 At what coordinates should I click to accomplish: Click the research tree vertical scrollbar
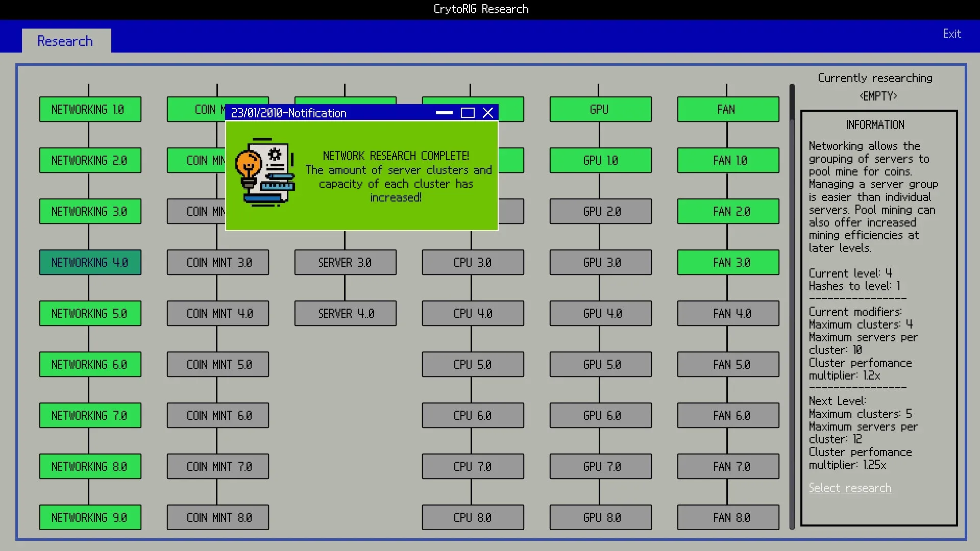[x=792, y=306]
